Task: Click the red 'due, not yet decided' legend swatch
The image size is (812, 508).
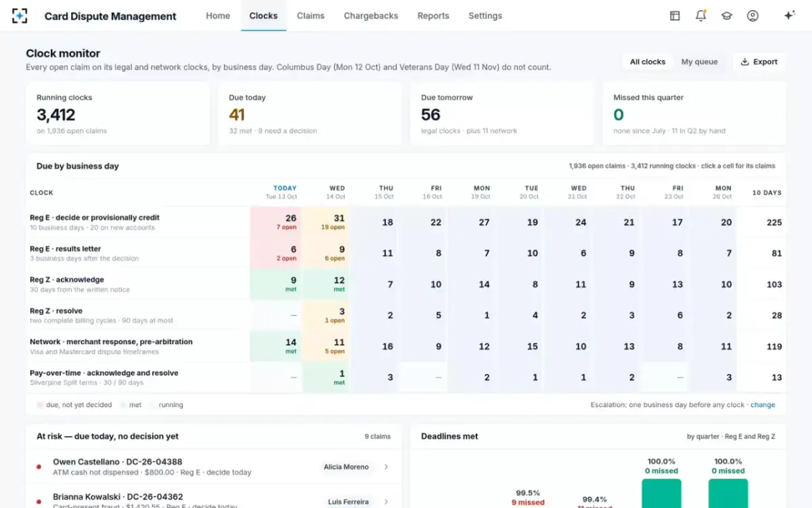Action: 40,405
